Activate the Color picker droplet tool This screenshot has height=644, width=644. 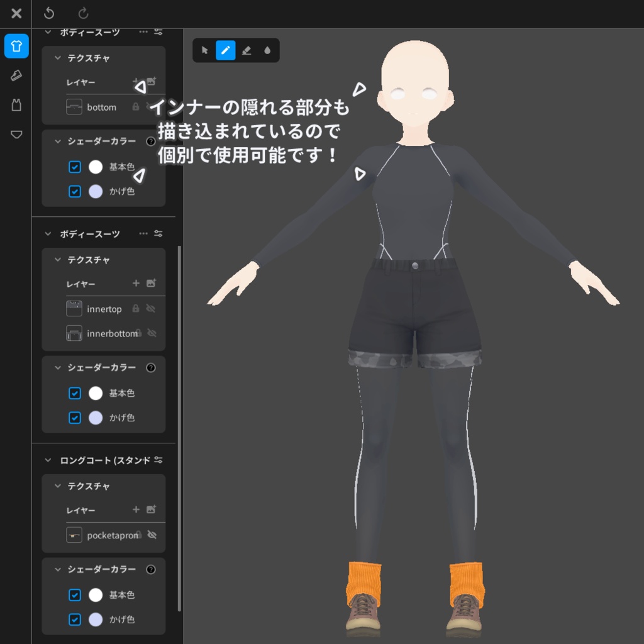click(267, 50)
